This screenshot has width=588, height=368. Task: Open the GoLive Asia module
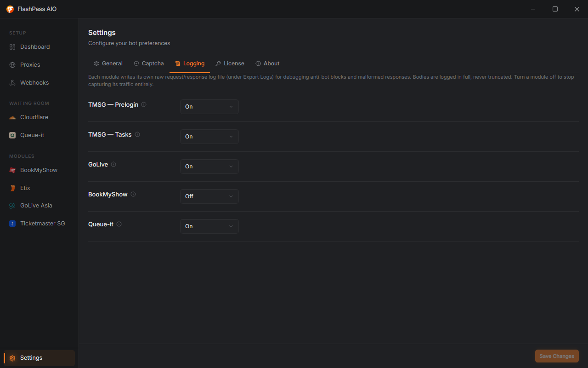pos(39,206)
